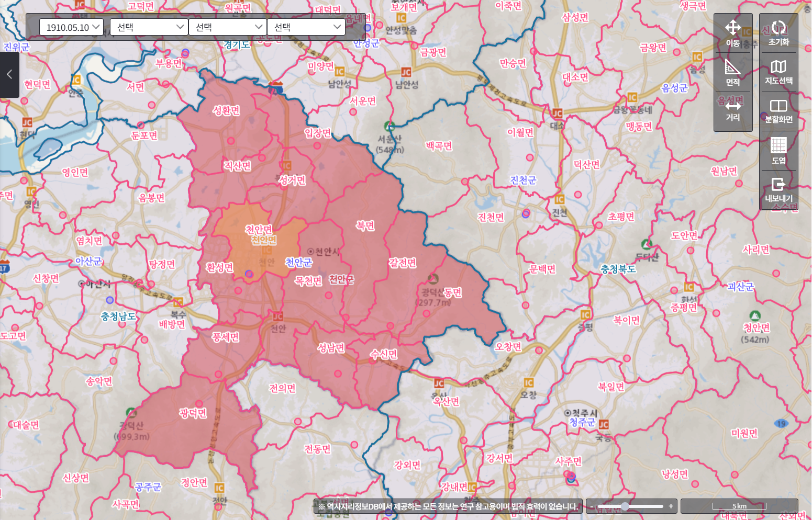This screenshot has height=520, width=812.
Task: Click the plus zoom-in button
Action: [x=671, y=506]
